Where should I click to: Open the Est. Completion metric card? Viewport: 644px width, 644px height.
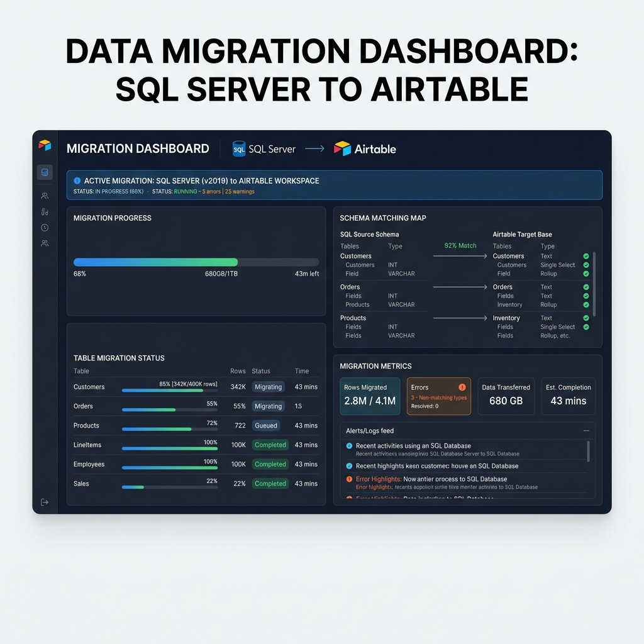[569, 396]
